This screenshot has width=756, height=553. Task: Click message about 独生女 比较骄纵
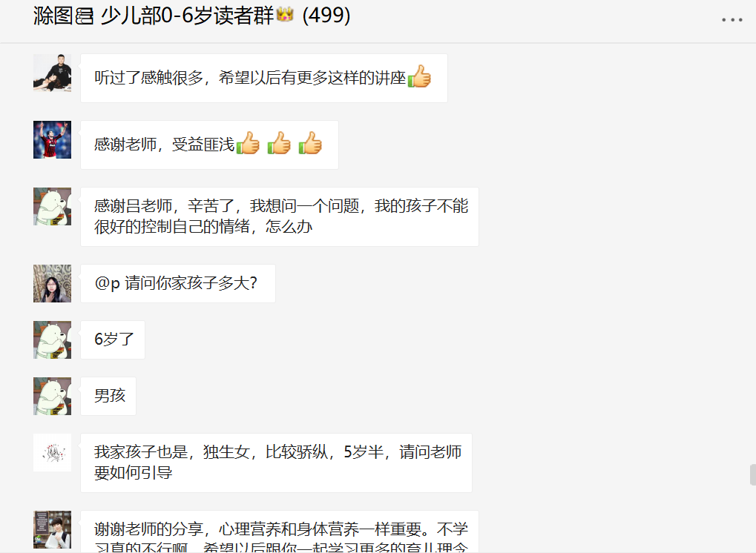click(276, 463)
